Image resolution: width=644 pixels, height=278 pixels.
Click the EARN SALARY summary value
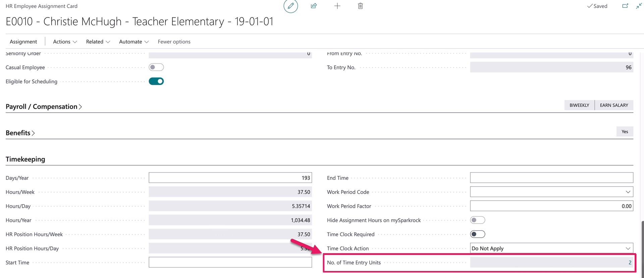pos(614,105)
